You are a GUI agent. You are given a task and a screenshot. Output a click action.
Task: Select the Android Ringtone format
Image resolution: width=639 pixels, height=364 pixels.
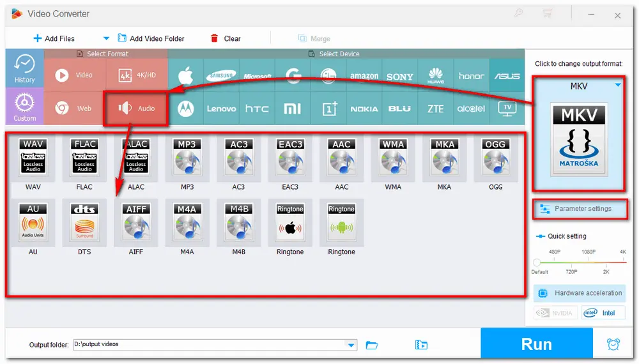[341, 223]
